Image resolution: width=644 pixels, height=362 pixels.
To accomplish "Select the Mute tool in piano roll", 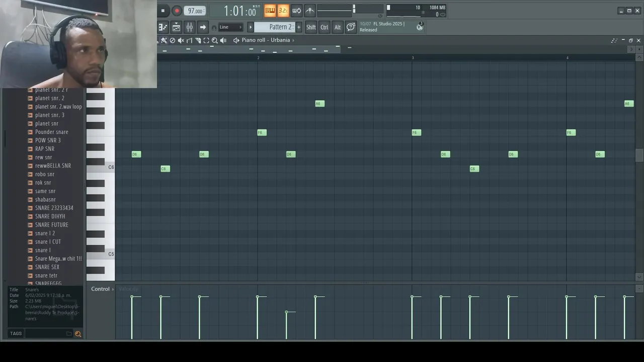I will click(181, 40).
